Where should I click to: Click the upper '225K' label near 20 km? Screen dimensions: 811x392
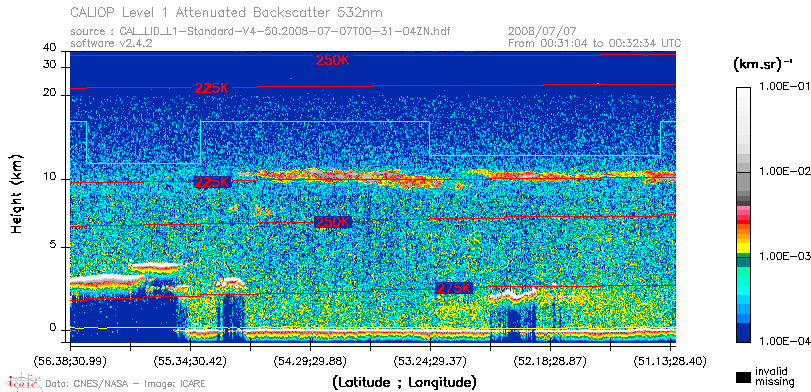point(211,88)
